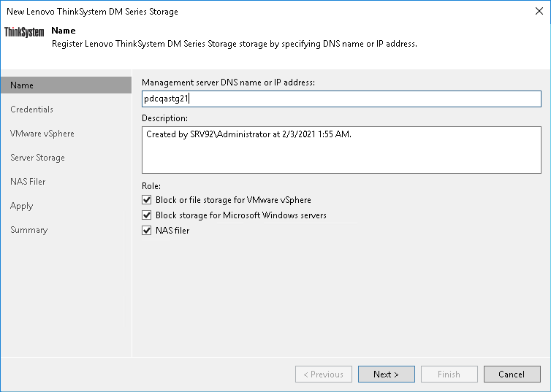The image size is (551, 392).
Task: Uncheck Block storage for Microsoft Windows servers
Action: pyautogui.click(x=147, y=215)
